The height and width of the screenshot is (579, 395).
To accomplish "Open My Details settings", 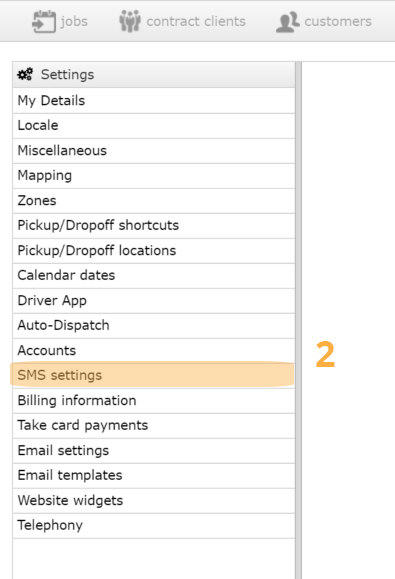I will [154, 100].
